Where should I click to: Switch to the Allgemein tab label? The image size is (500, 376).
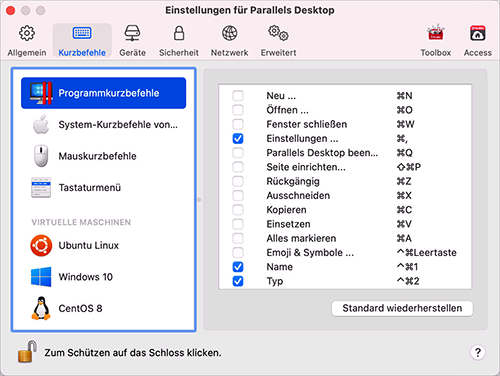27,53
